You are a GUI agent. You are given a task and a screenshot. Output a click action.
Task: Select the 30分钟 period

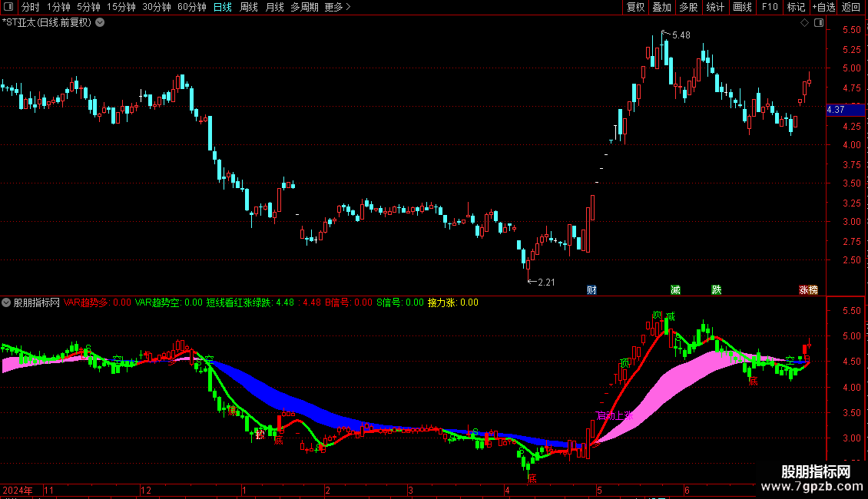pos(157,7)
